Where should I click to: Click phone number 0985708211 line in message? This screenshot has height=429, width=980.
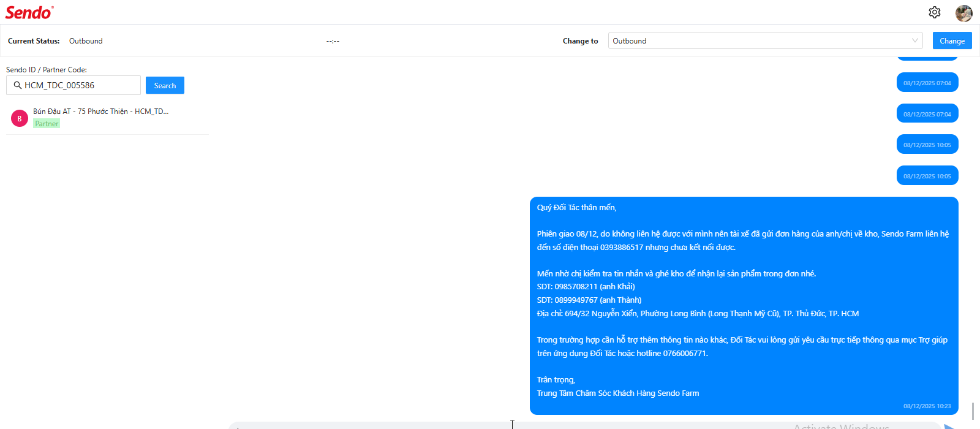[586, 286]
